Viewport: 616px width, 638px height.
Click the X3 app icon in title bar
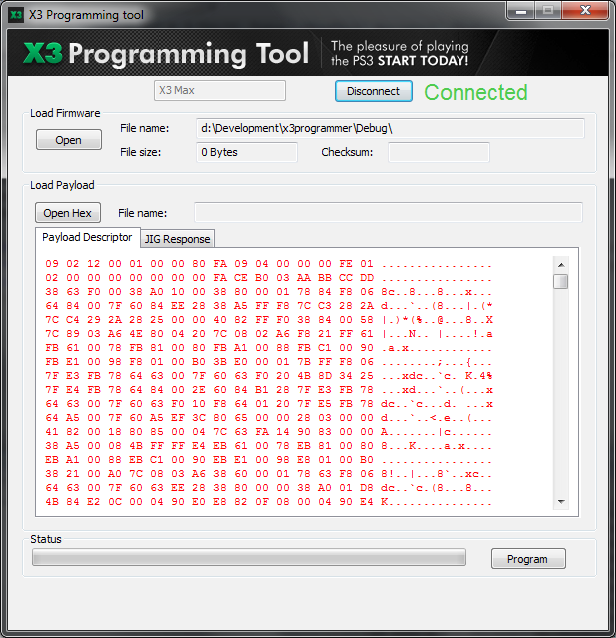(x=16, y=15)
